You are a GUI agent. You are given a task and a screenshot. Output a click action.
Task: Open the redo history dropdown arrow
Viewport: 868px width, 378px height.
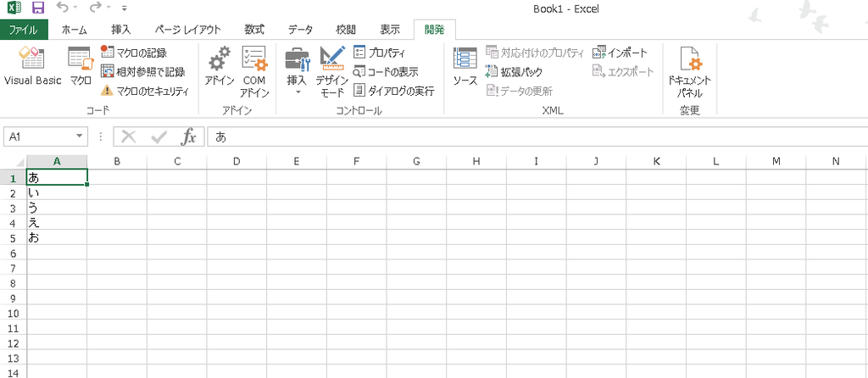tap(108, 8)
